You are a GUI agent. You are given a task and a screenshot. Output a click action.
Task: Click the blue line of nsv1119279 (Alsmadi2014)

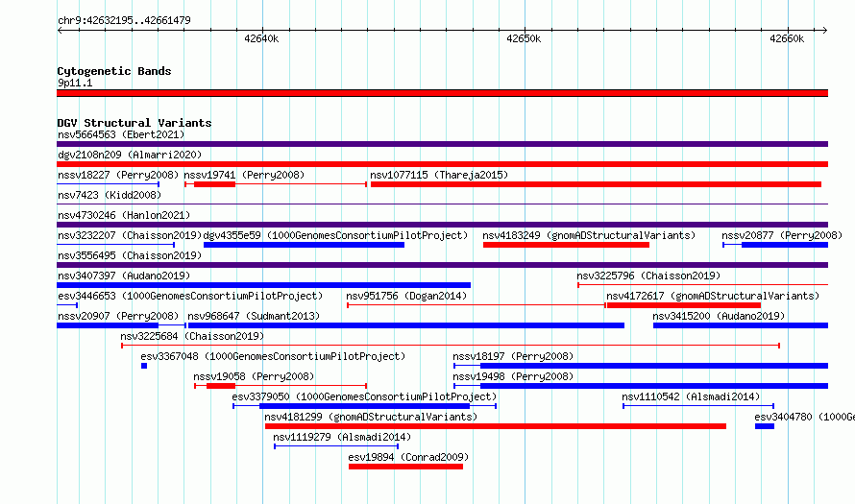336,446
